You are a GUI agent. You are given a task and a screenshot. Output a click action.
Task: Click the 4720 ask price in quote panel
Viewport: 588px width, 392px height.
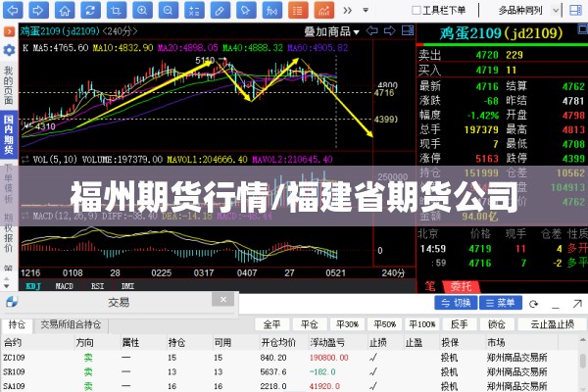point(487,56)
